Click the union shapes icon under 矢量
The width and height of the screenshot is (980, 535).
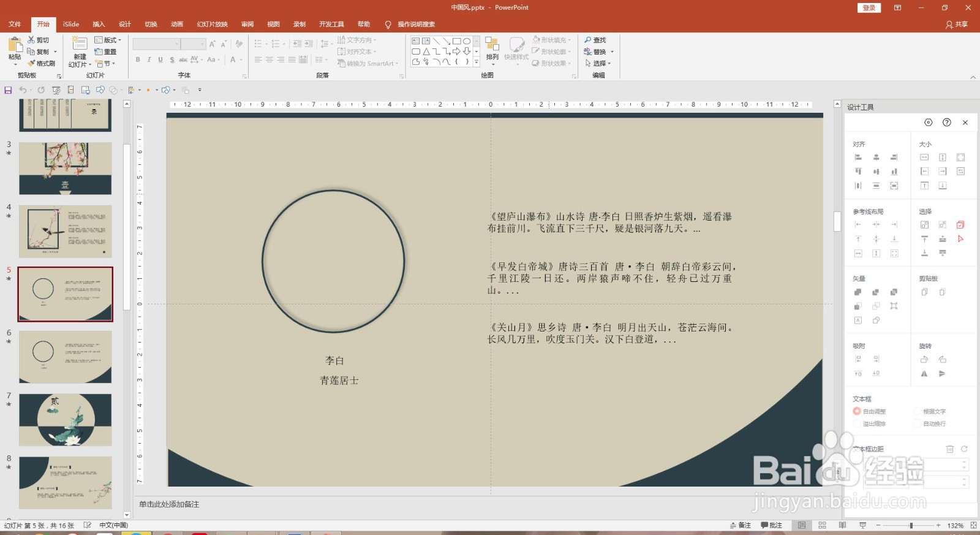click(x=858, y=292)
